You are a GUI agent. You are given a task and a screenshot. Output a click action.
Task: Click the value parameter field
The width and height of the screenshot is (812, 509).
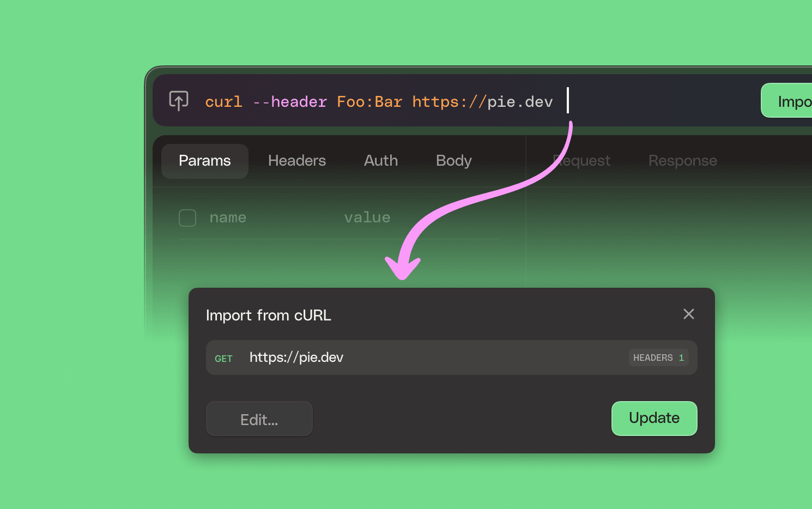coord(367,217)
